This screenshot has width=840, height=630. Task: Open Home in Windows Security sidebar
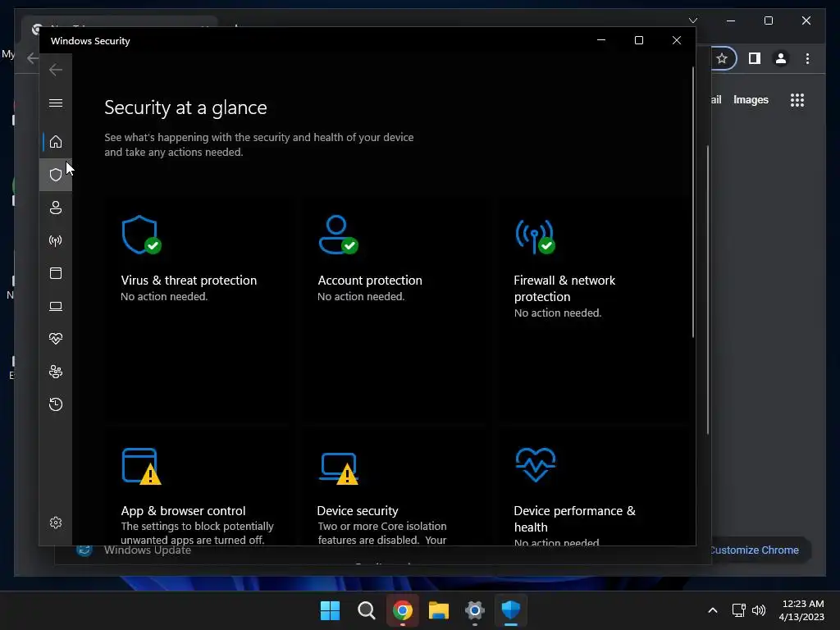56,142
